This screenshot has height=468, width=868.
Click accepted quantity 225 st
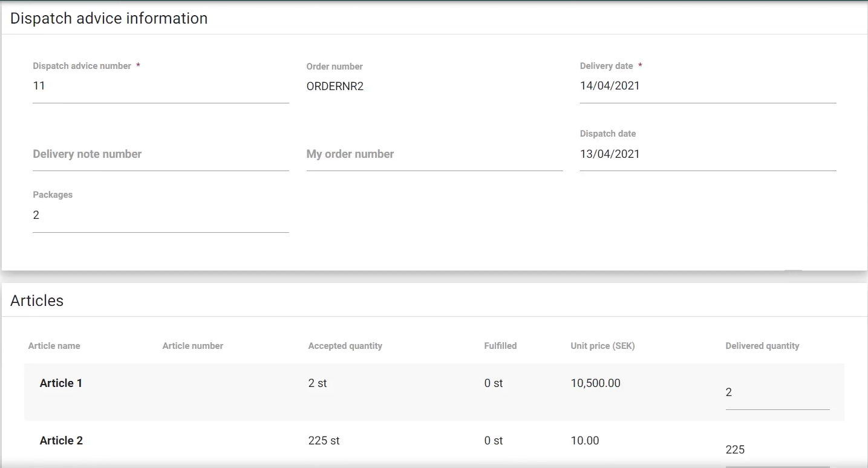click(324, 441)
